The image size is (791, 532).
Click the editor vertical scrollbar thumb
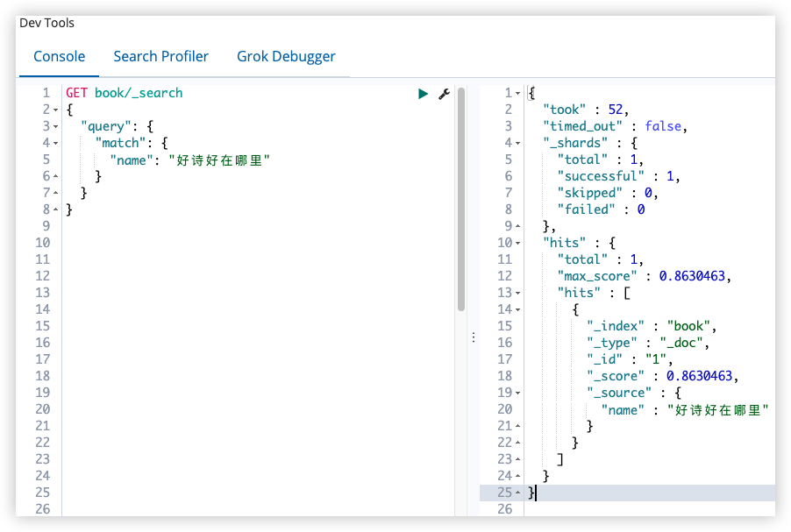click(x=461, y=199)
